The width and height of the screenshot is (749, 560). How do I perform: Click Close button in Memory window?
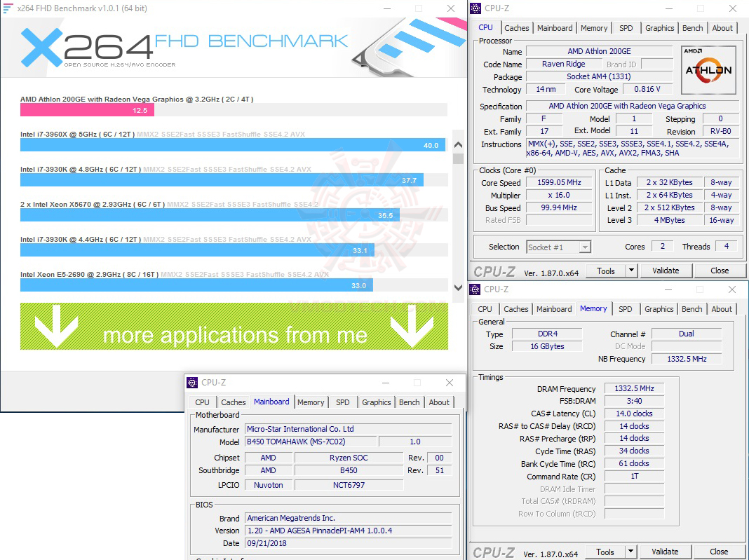(719, 552)
